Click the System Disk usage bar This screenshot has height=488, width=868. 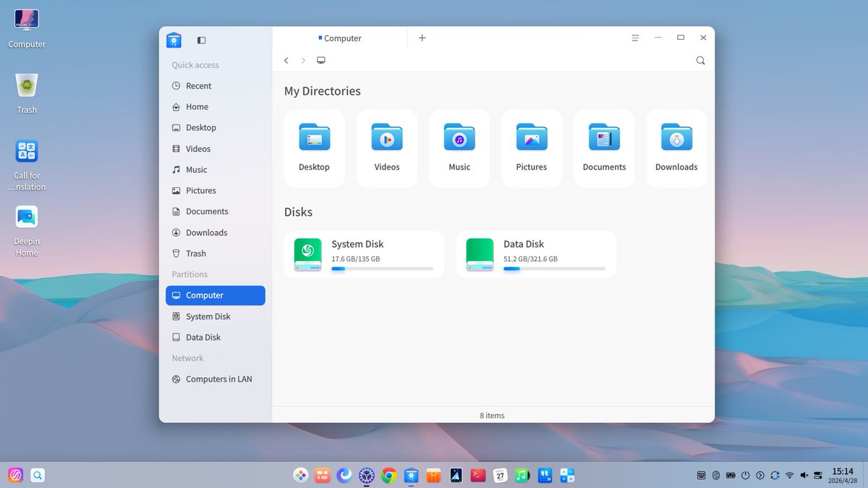click(383, 269)
